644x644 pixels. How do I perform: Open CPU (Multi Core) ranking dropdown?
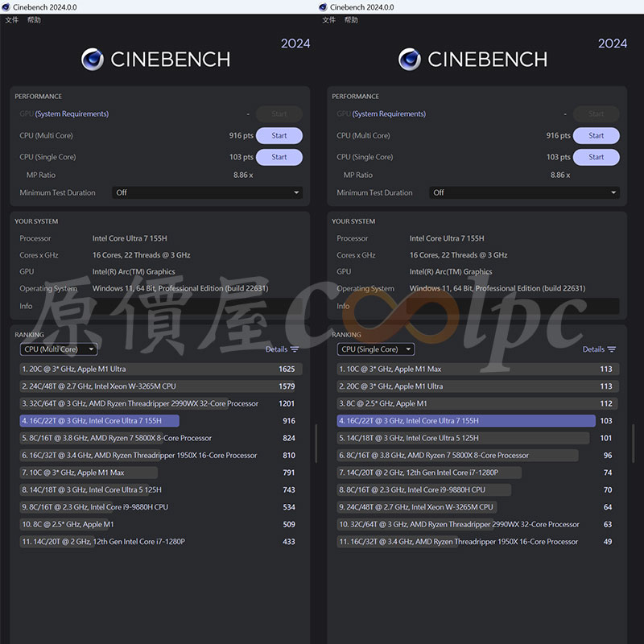(59, 349)
